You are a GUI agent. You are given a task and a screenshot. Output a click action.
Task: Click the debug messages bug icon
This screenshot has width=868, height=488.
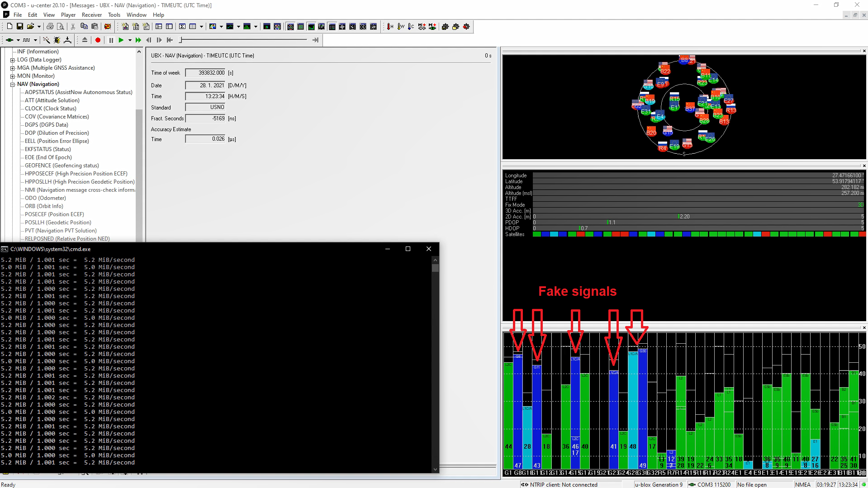click(57, 40)
